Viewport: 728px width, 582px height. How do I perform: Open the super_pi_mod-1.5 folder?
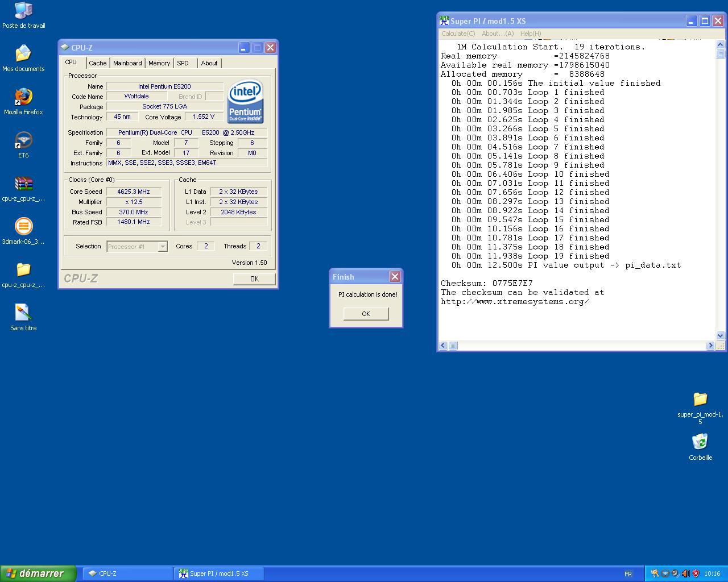[700, 408]
